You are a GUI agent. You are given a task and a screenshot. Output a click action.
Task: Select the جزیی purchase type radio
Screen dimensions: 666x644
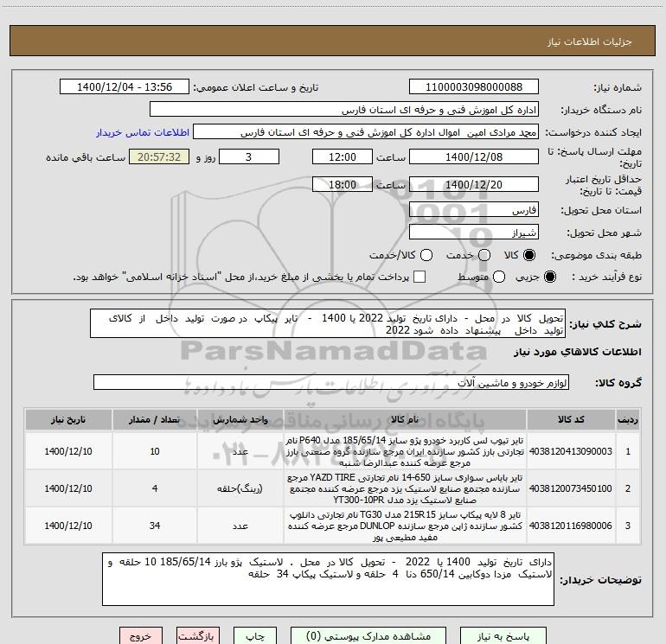tap(549, 277)
